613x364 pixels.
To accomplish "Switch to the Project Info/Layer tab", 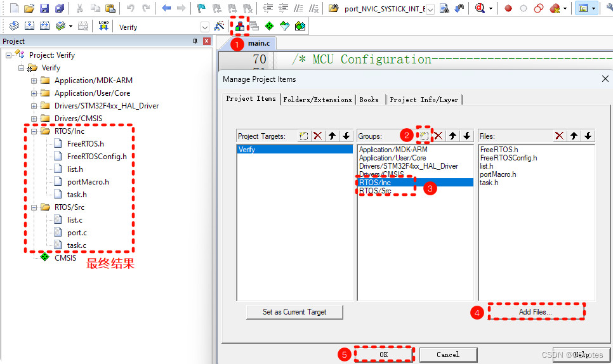I will tap(423, 100).
